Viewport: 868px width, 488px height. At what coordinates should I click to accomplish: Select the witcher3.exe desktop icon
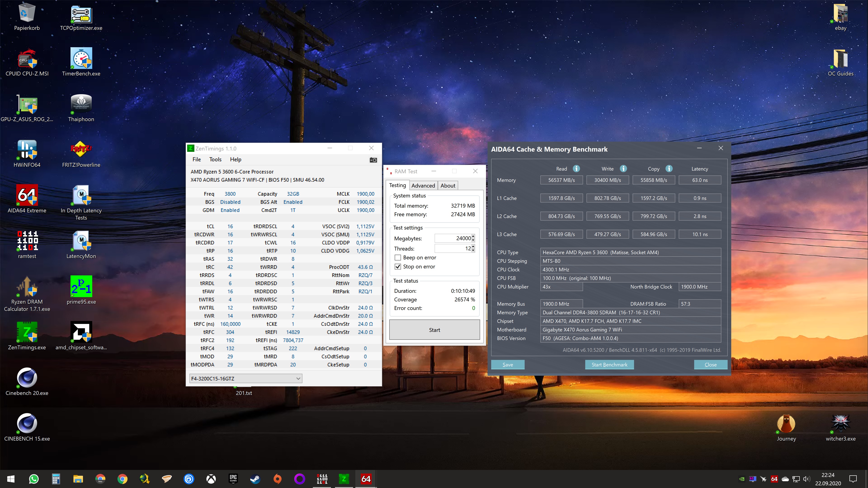click(840, 427)
